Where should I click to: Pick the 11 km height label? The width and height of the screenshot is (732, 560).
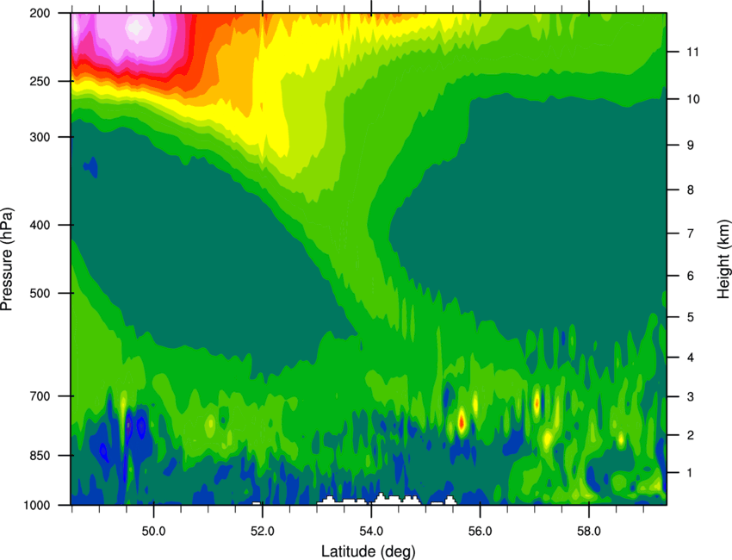(692, 52)
